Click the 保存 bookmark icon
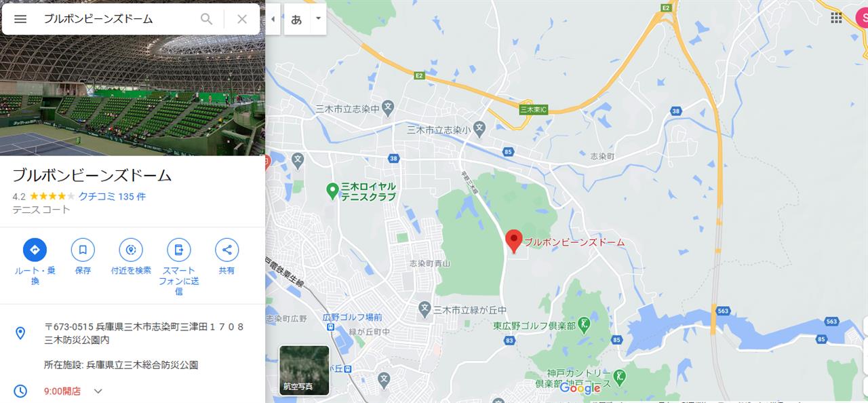 pos(83,250)
